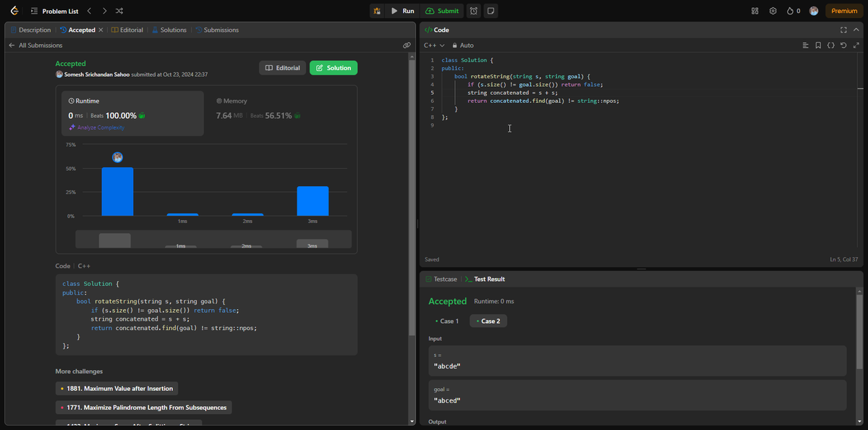Click the Editorial button under Accepted
This screenshot has height=430, width=868.
[282, 67]
